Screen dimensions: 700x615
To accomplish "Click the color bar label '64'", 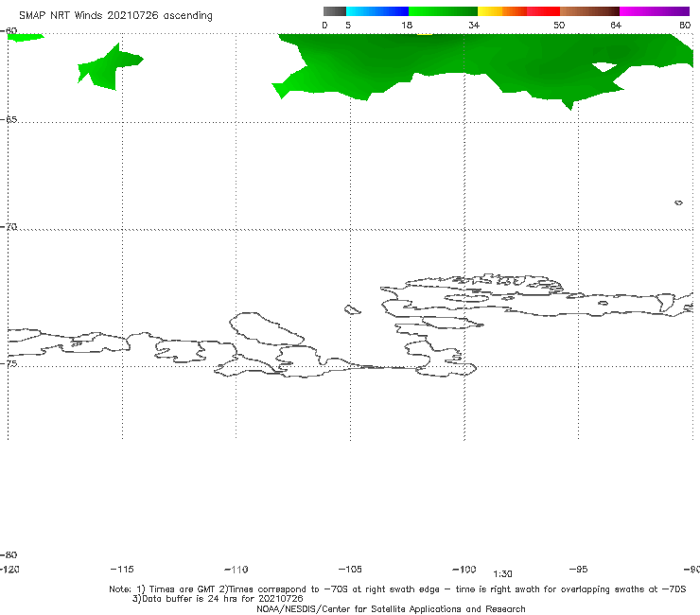I will click(616, 25).
